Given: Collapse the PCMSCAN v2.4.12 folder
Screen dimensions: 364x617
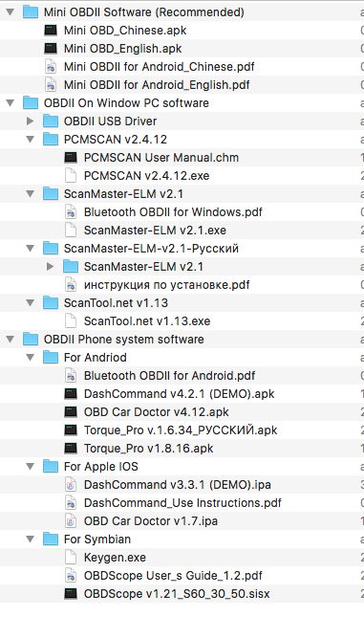Looking at the screenshot, I should pyautogui.click(x=31, y=140).
